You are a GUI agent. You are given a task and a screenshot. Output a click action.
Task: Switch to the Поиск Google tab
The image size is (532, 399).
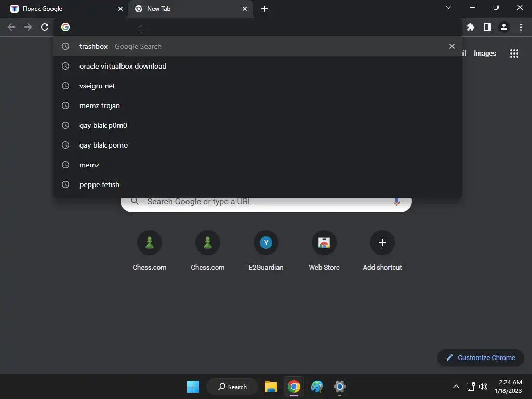[x=64, y=9]
